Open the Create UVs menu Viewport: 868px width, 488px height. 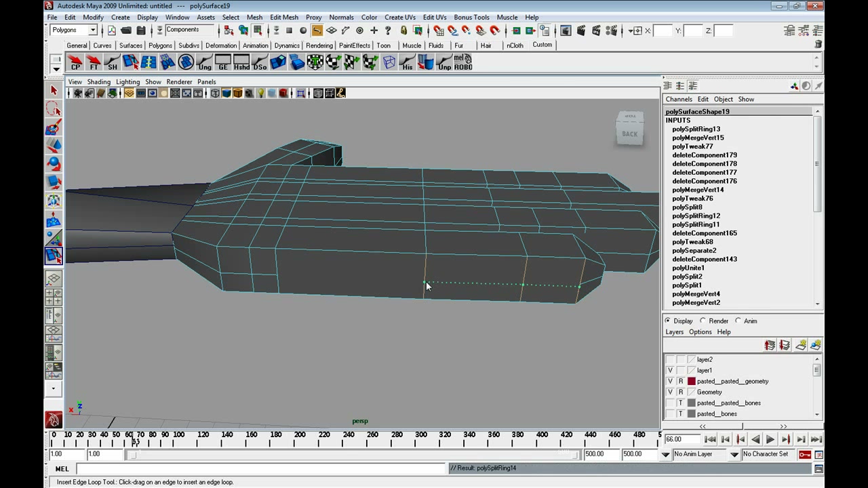point(399,17)
